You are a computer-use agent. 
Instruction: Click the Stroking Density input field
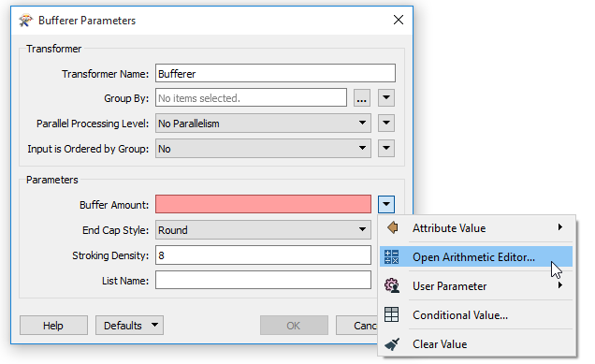coord(263,255)
